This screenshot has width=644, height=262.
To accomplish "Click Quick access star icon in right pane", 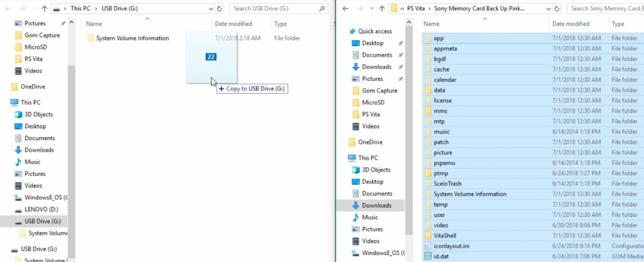I will 352,31.
